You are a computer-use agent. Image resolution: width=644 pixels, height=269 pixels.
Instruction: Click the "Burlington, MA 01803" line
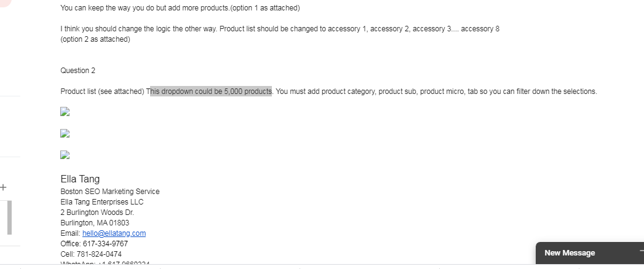click(x=95, y=223)
